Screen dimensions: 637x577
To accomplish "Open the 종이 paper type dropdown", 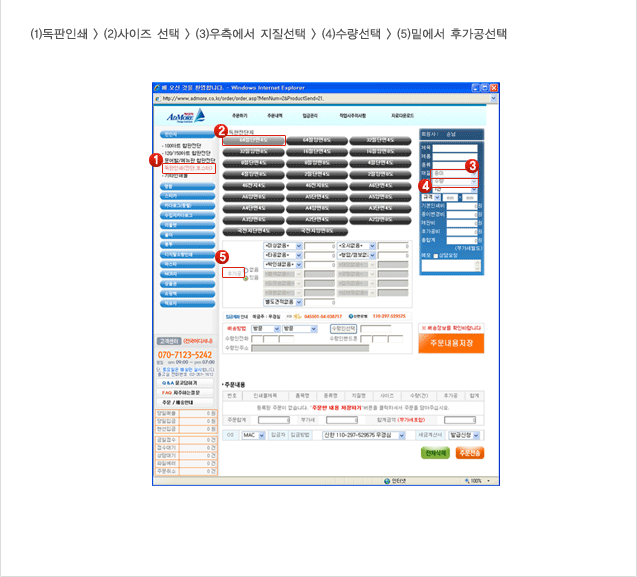I will click(x=457, y=172).
